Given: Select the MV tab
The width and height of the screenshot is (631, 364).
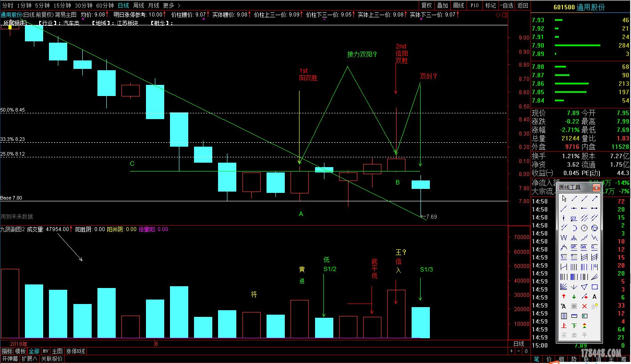Looking at the screenshot, I should 46,351.
